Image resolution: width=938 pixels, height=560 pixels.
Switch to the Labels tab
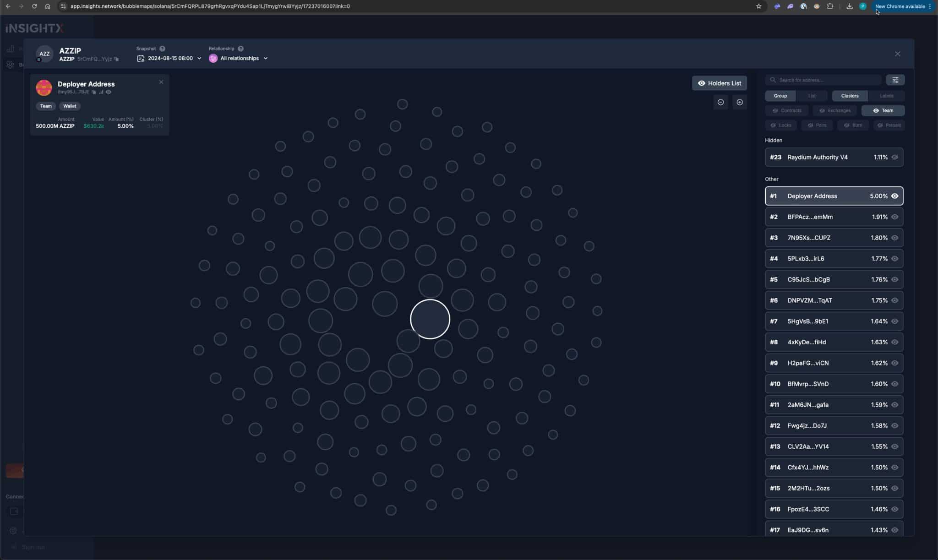(886, 96)
